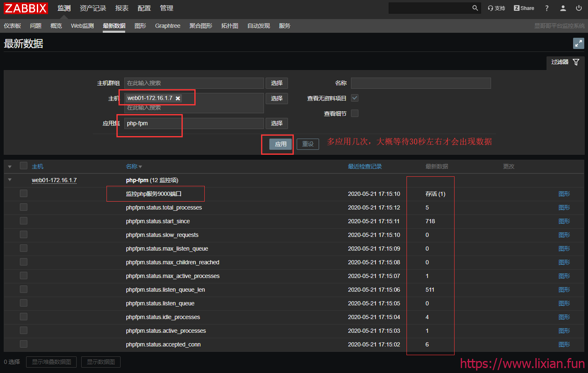588x373 pixels.
Task: Switch to the Graphtree submenu tab
Action: click(168, 26)
